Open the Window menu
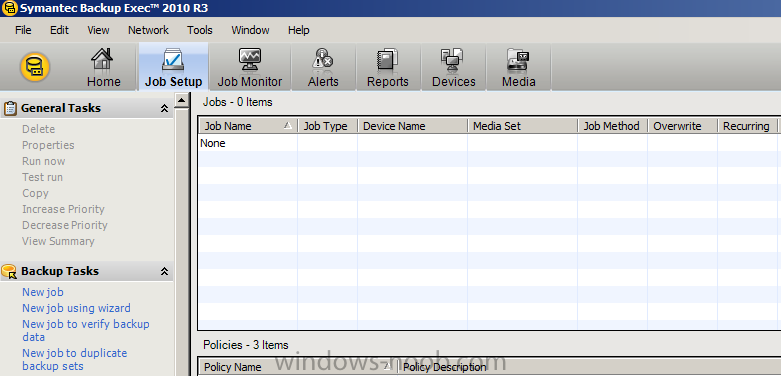Screen dimensions: 781x376 tap(250, 30)
